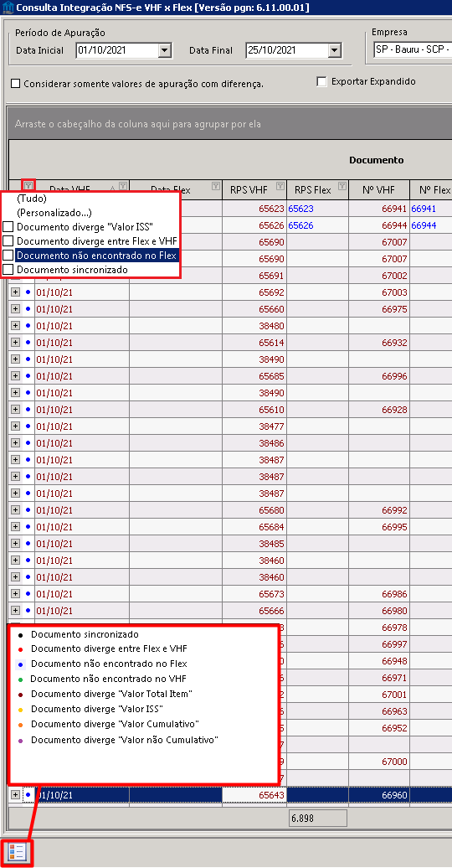
Task: Expand the row with RPS VHF 65684
Action: (16, 527)
